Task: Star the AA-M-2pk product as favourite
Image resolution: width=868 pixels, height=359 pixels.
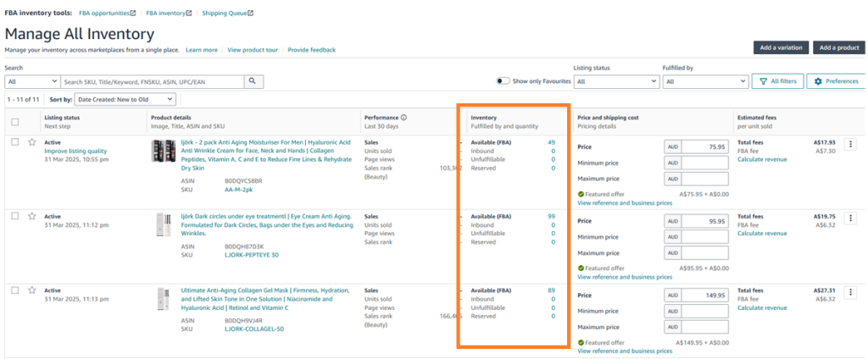Action: pyautogui.click(x=32, y=142)
